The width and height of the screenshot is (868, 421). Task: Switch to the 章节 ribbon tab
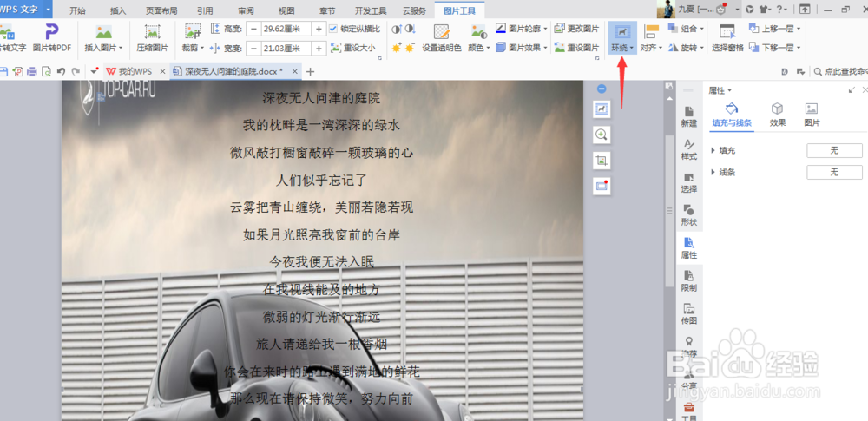click(x=327, y=10)
